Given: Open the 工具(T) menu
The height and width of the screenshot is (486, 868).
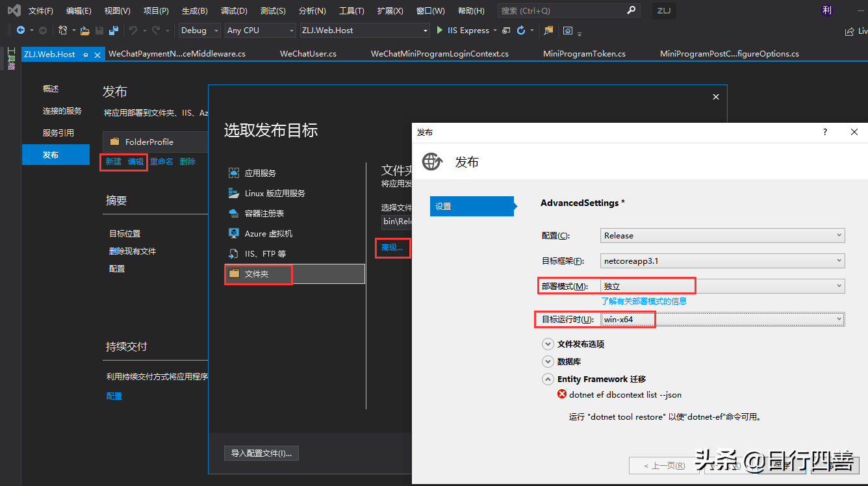Looking at the screenshot, I should (351, 11).
